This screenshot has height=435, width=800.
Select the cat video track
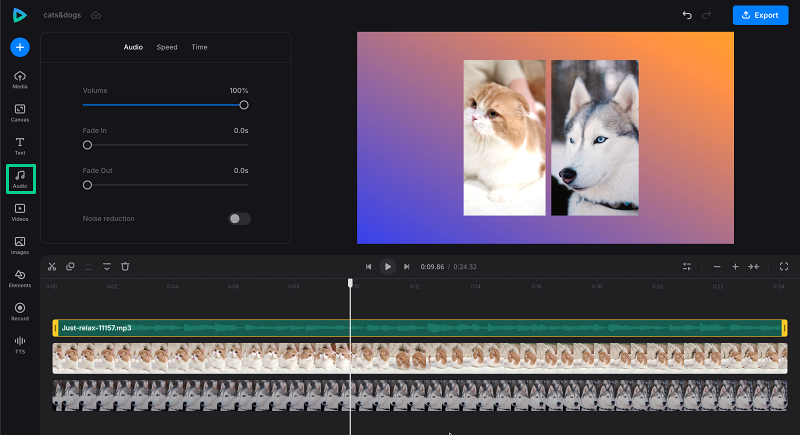(420, 358)
